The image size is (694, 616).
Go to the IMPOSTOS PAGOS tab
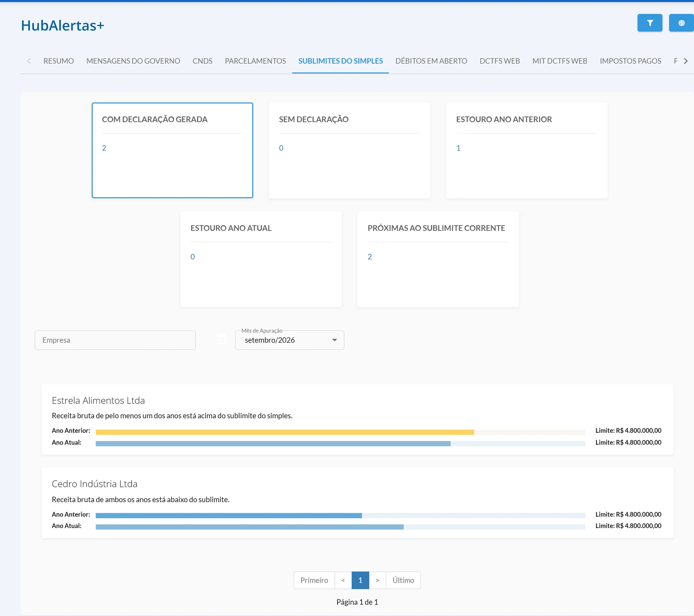(630, 61)
